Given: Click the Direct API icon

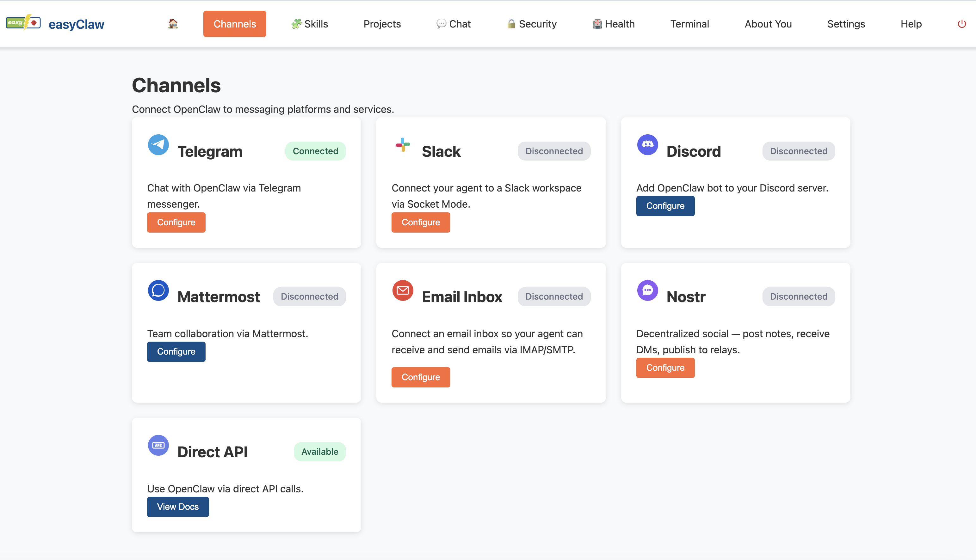Looking at the screenshot, I should [x=158, y=445].
